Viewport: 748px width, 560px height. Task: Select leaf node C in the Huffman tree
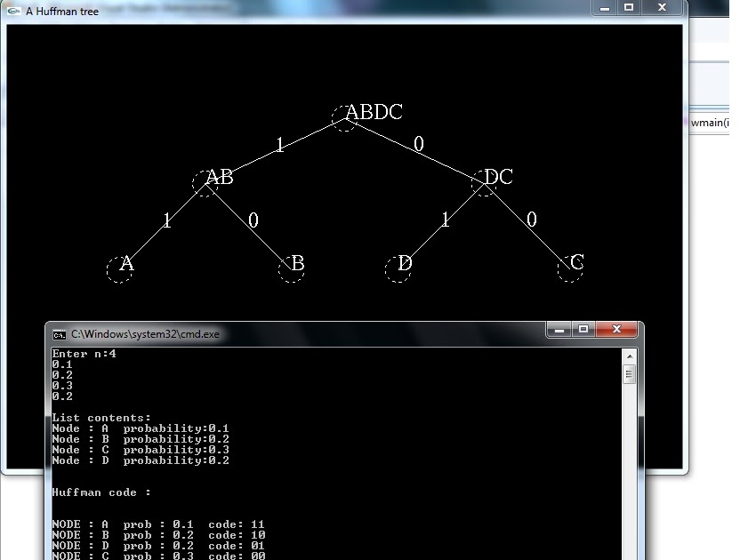coord(569,269)
